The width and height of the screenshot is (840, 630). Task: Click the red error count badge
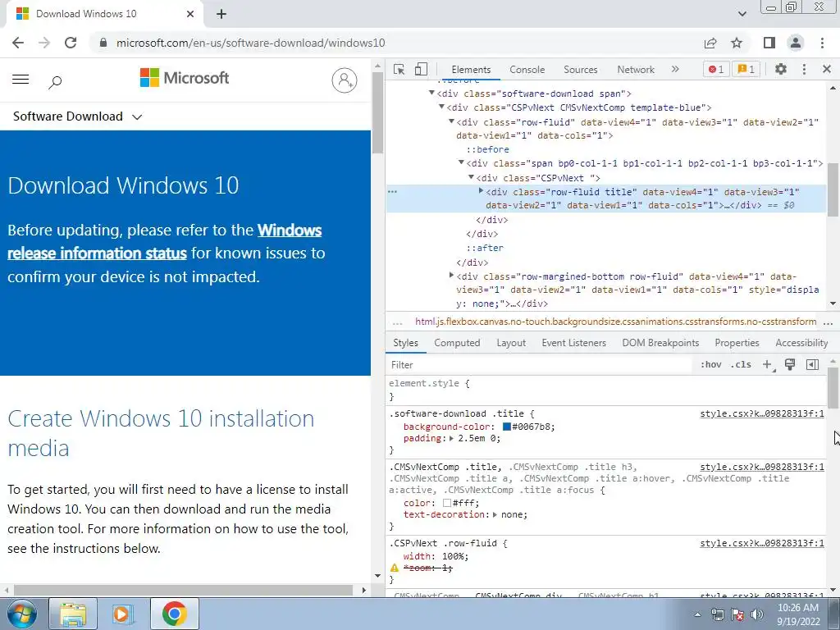pos(715,69)
